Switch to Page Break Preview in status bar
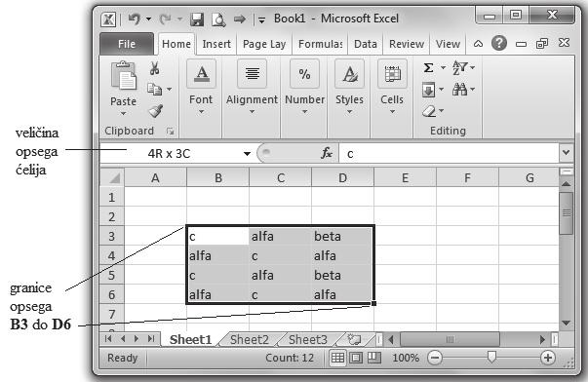 click(373, 358)
